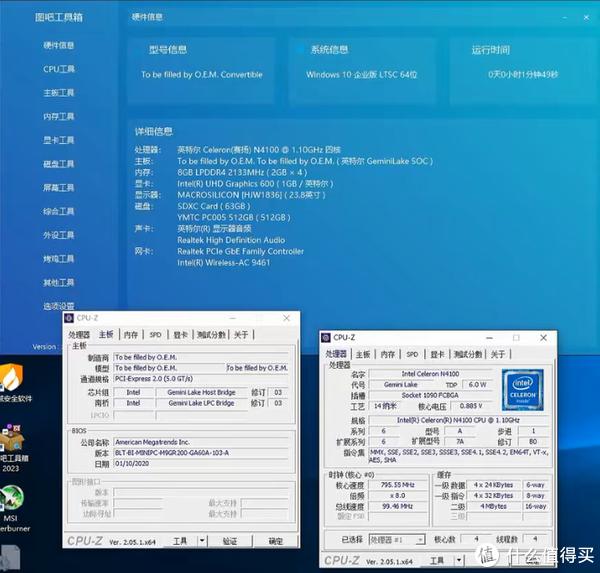Click the BIOS date 01/10/2020 field
600x573 pixels.
(201, 464)
